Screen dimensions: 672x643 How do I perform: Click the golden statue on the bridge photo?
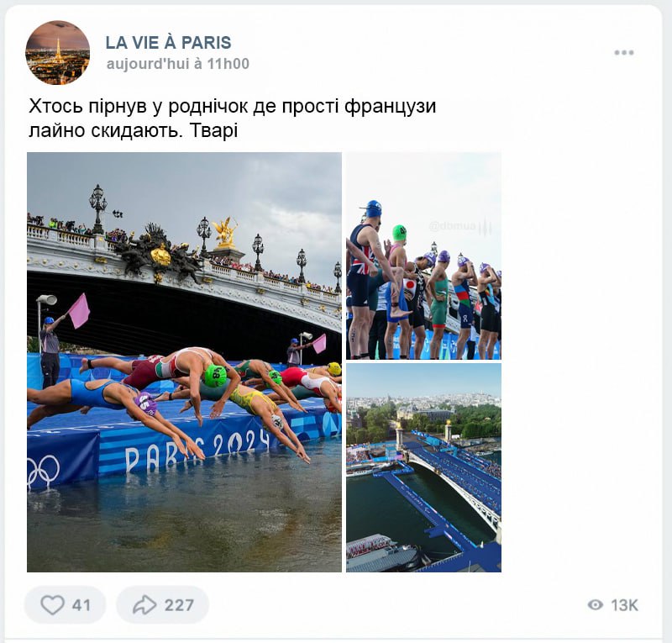[224, 233]
